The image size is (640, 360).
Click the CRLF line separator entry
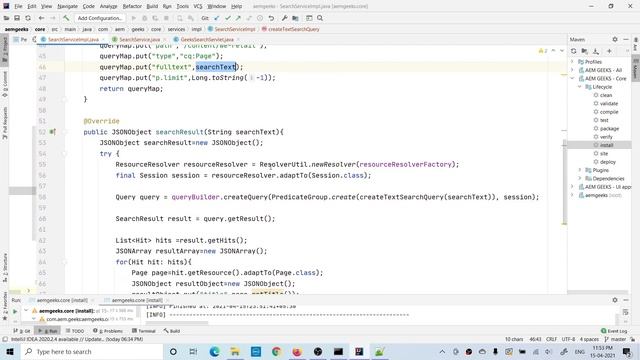pyautogui.click(x=551, y=339)
